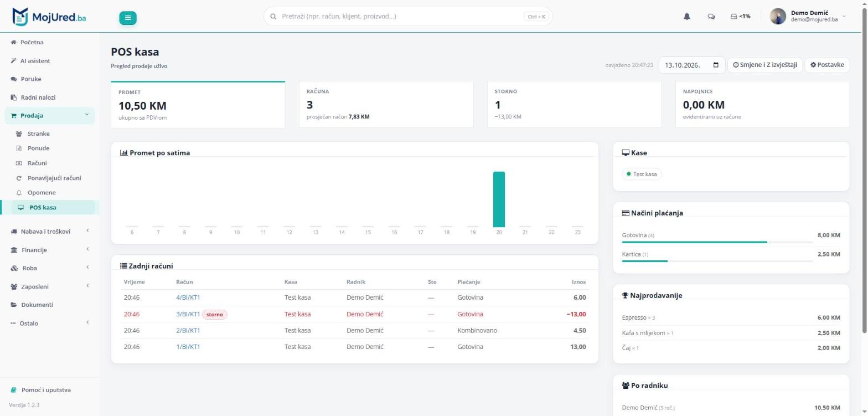
Task: Select the Test kasa register chip
Action: pos(642,174)
